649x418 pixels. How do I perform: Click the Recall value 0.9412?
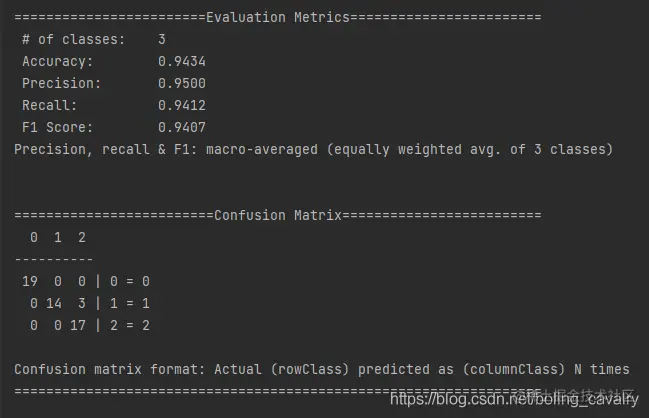(182, 105)
